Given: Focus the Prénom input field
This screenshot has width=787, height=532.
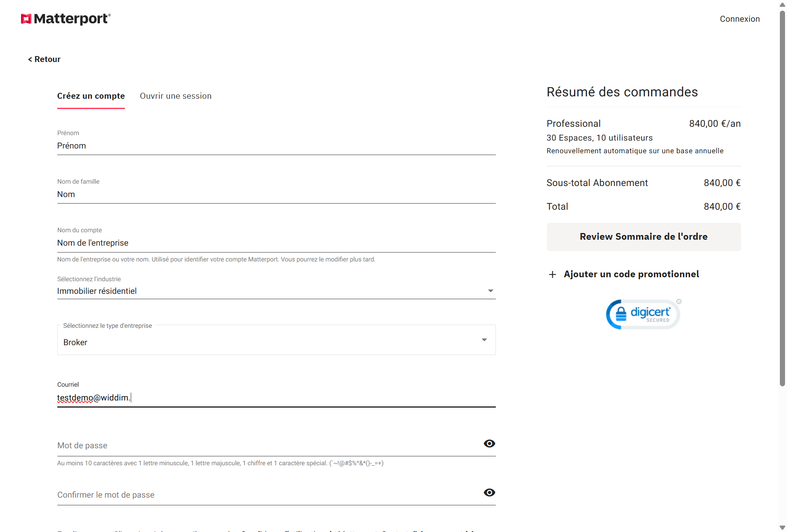Looking at the screenshot, I should pos(276,146).
